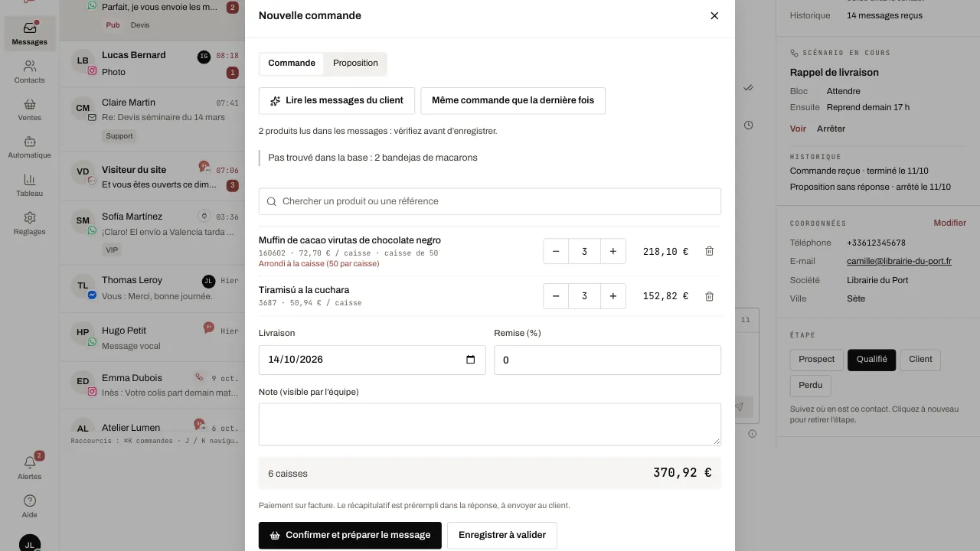
Task: Open the Sofía Martínez conversation
Action: point(152,233)
